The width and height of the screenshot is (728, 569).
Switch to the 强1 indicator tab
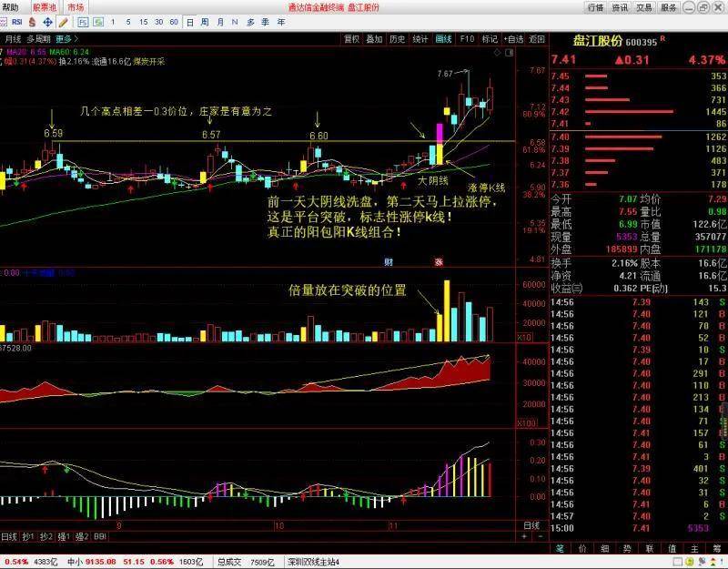coord(64,536)
